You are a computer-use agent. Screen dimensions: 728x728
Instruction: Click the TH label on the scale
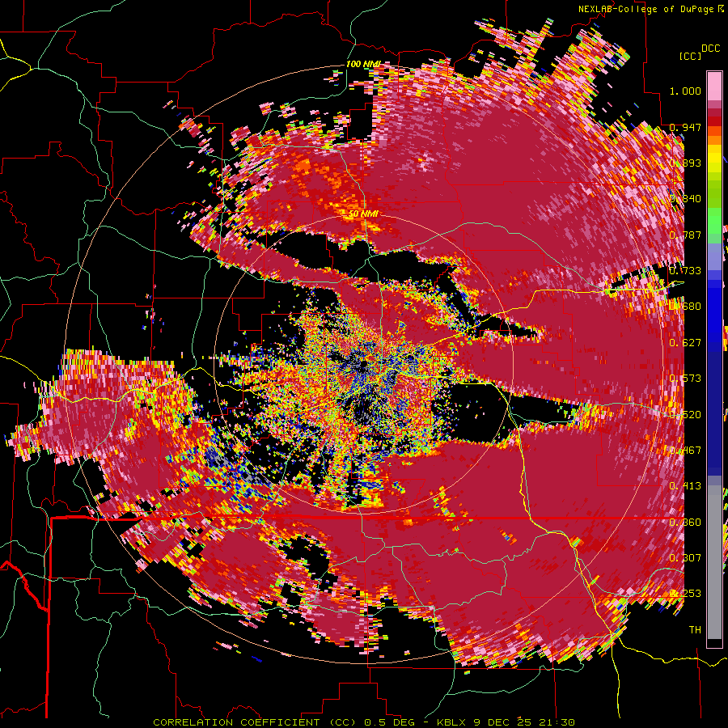[x=695, y=630]
